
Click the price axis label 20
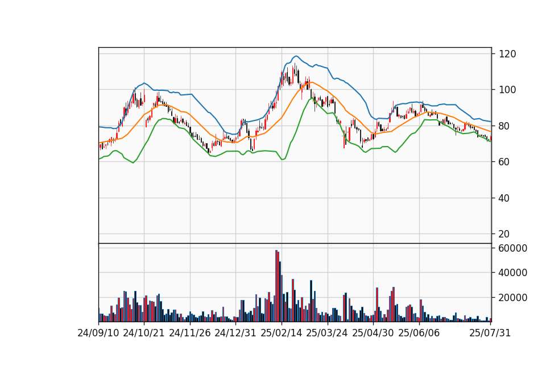(504, 234)
